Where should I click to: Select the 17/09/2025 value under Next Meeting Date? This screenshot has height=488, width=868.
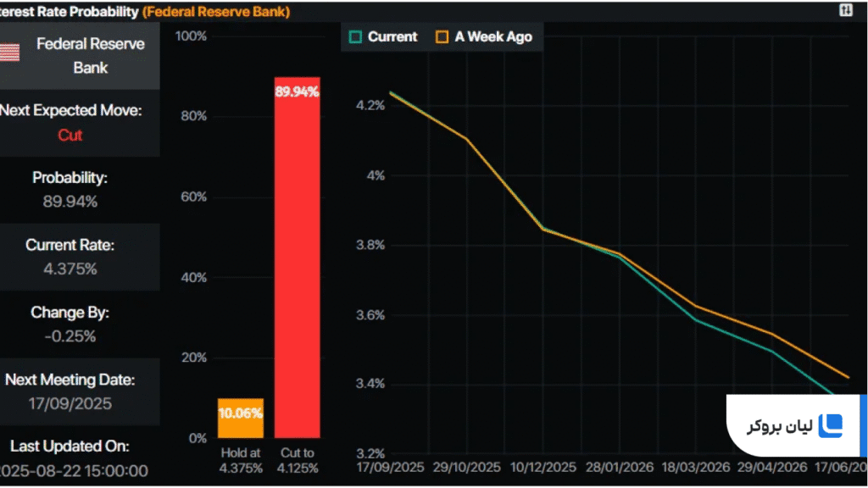[x=70, y=404]
